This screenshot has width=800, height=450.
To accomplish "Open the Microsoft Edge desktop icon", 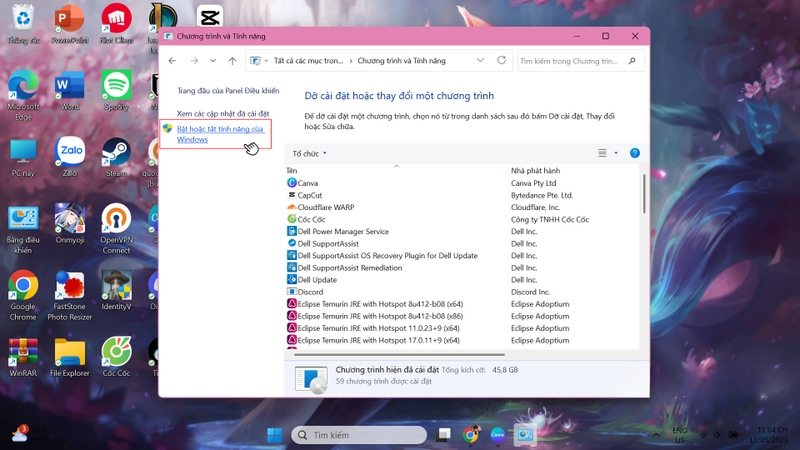I will coord(23,95).
